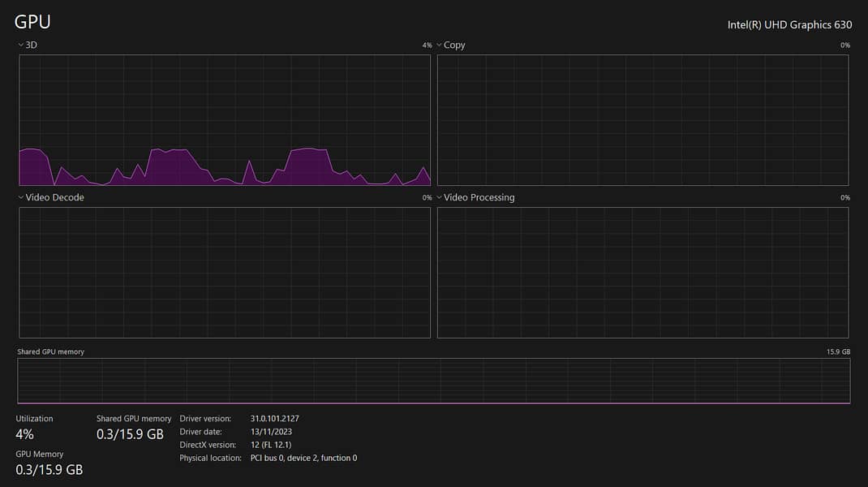Viewport: 868px width, 487px height.
Task: Select the GPU Memory 0.3/15.9 GB value
Action: (x=49, y=469)
